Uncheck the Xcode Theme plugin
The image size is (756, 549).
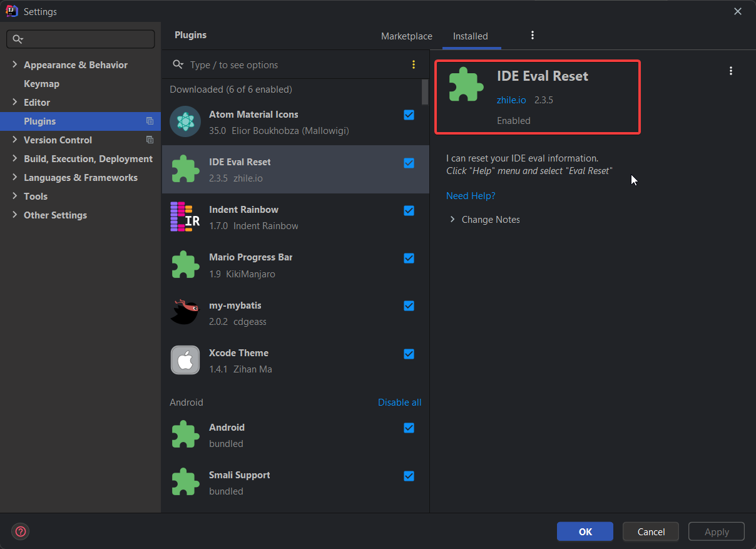pos(409,354)
